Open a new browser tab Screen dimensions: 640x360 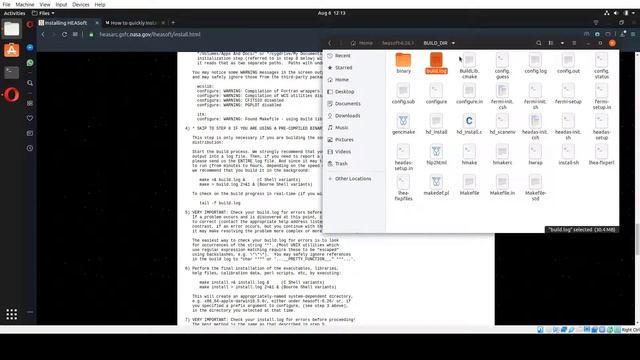click(x=173, y=23)
